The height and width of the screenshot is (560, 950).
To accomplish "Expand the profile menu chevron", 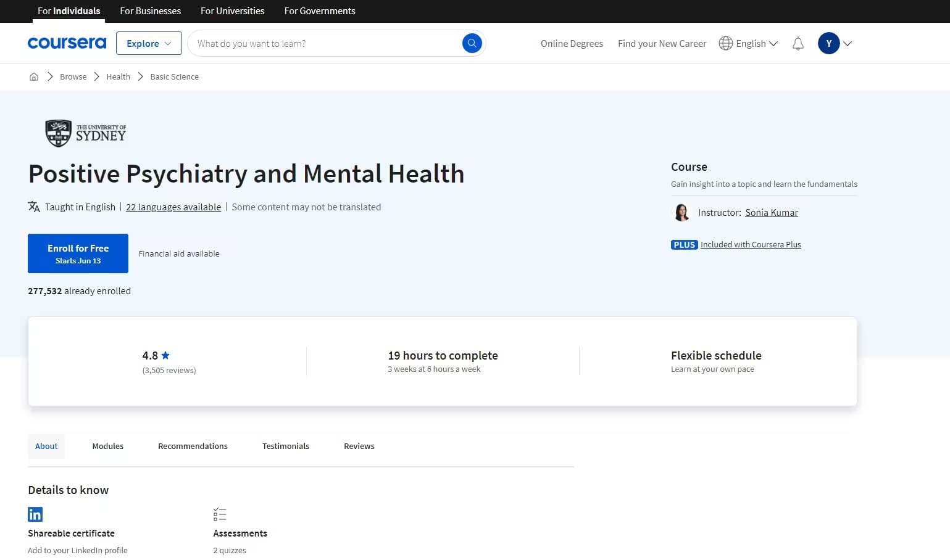I will tap(848, 43).
